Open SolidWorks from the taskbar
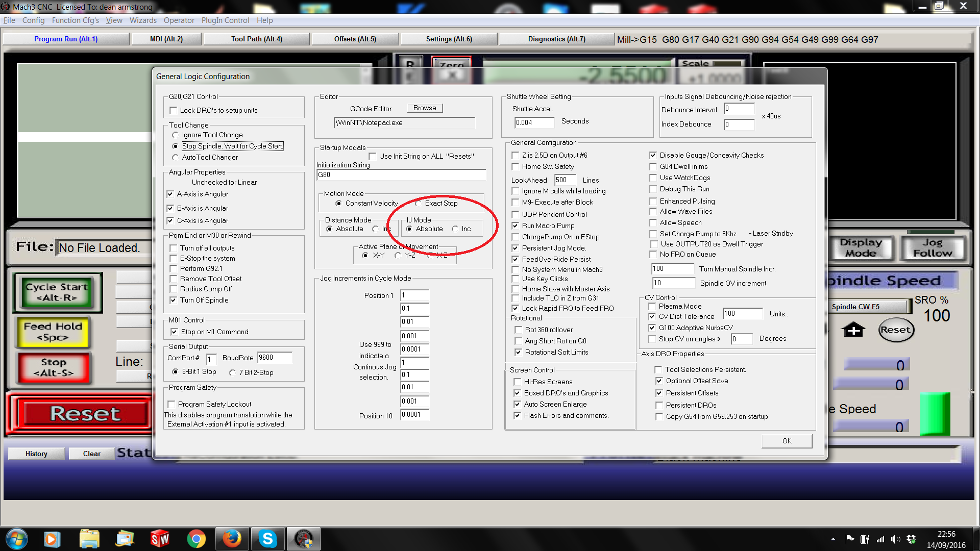The width and height of the screenshot is (980, 551). click(x=160, y=539)
